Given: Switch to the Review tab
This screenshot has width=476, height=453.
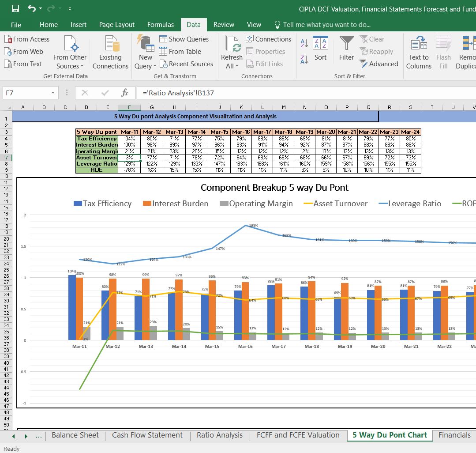Looking at the screenshot, I should pos(224,25).
